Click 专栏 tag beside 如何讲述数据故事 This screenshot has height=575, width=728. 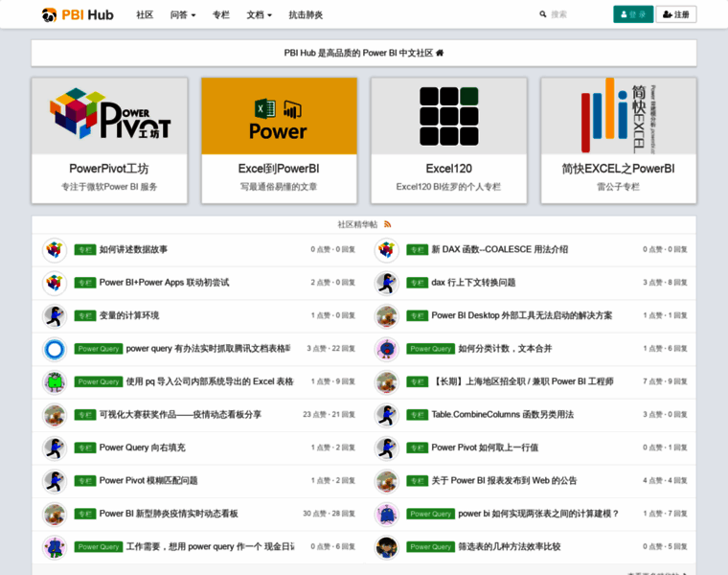click(85, 250)
